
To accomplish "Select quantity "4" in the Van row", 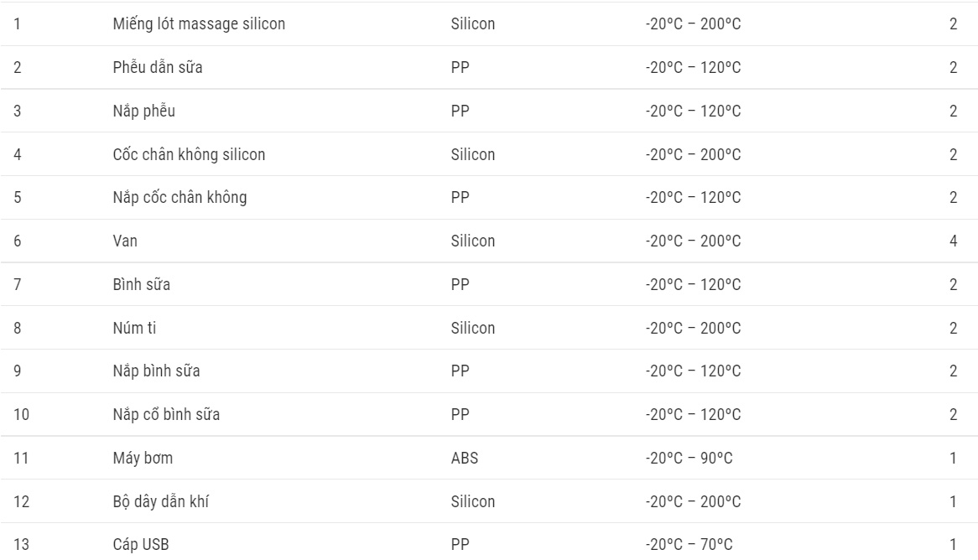I will pos(953,241).
